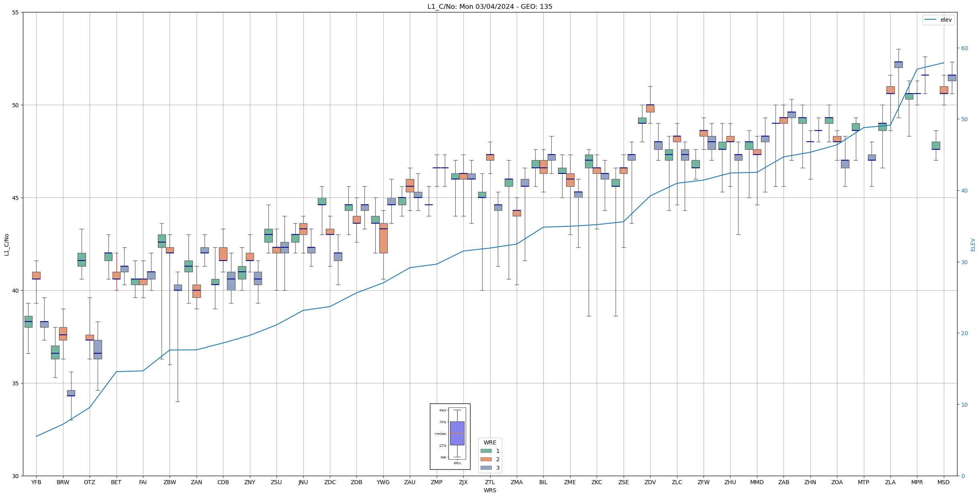Click the 30 tick on left axis

point(16,476)
